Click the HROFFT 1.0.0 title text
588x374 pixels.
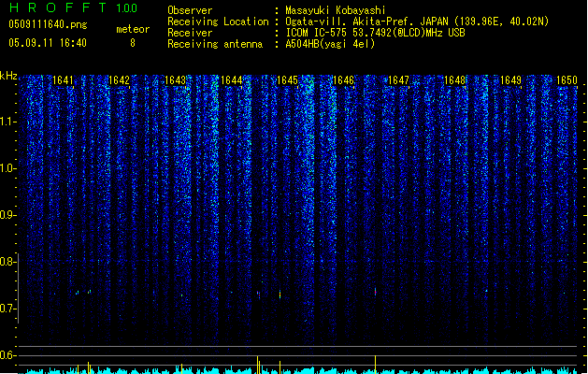[x=73, y=7]
